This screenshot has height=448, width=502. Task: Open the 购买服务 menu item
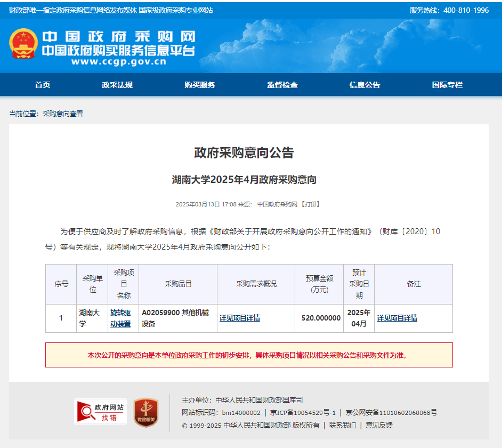[200, 85]
